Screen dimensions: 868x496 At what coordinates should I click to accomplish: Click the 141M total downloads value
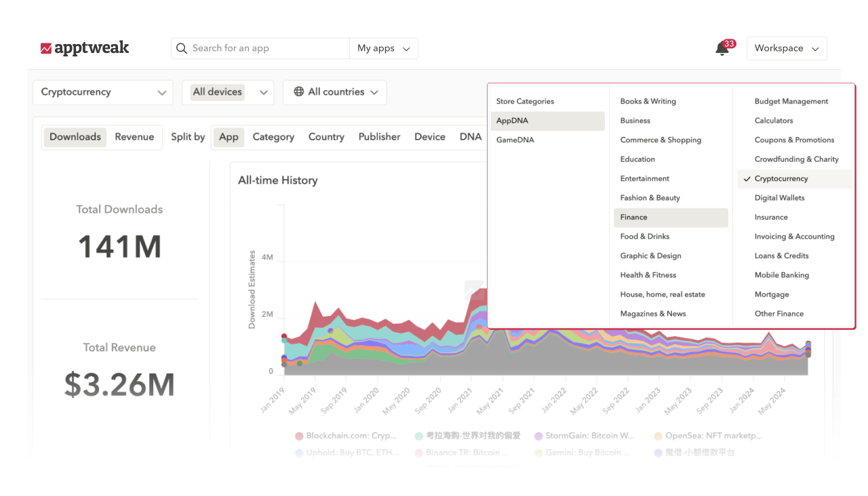[x=119, y=247]
